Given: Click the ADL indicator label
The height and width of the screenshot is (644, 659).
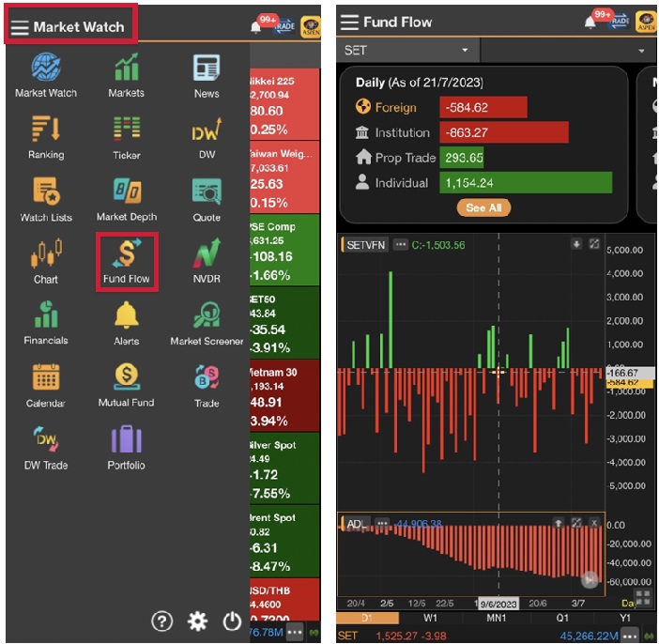Looking at the screenshot, I should pyautogui.click(x=357, y=524).
